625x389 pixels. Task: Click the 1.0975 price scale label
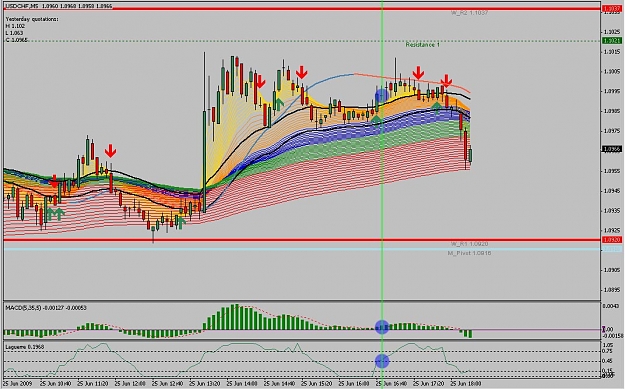point(612,131)
